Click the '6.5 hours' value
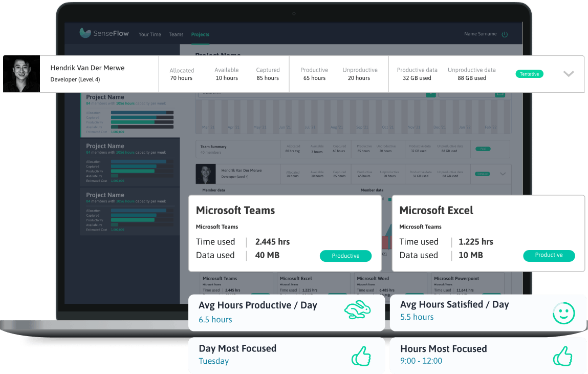The image size is (588, 374). (215, 320)
